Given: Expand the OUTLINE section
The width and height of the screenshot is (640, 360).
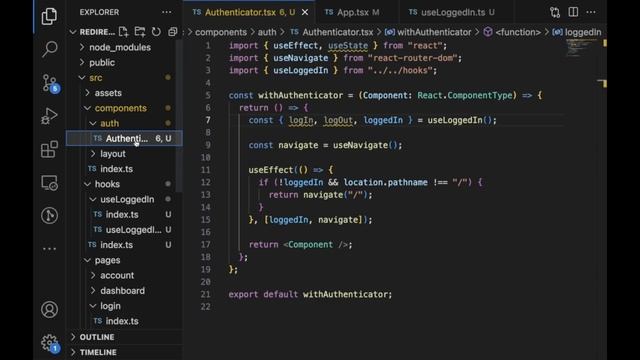Looking at the screenshot, I should (97, 337).
